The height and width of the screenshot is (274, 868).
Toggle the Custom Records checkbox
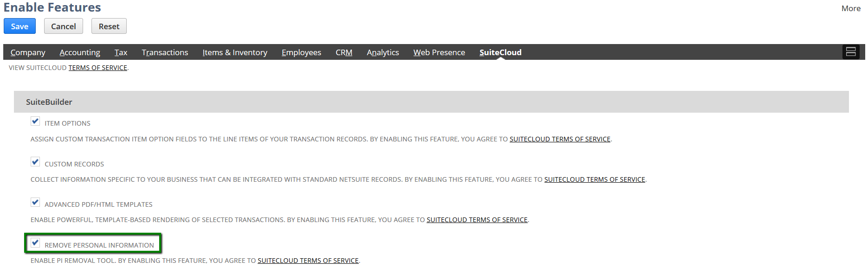[35, 162]
